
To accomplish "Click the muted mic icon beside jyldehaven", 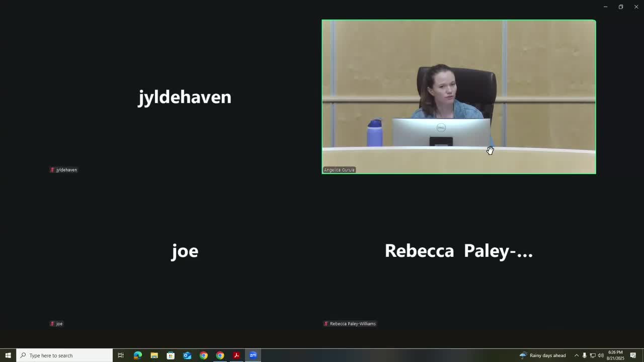I will click(x=52, y=170).
